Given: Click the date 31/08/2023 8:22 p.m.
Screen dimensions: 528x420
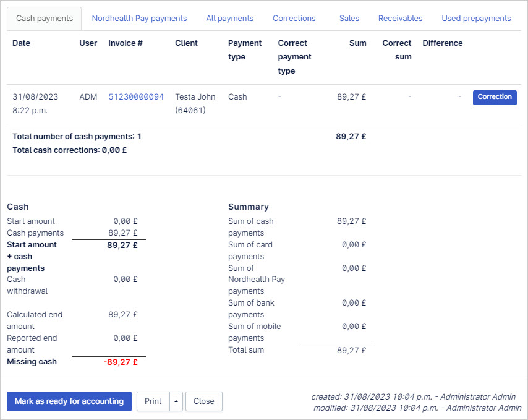Looking at the screenshot, I should click(x=35, y=104).
